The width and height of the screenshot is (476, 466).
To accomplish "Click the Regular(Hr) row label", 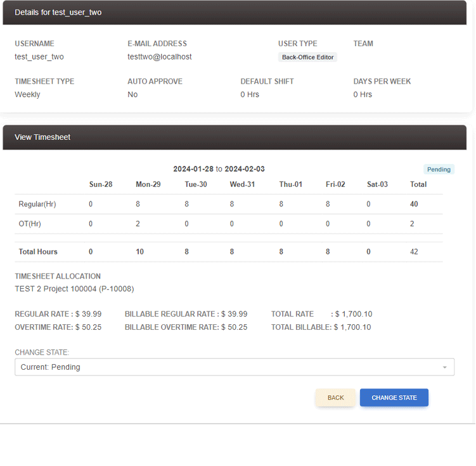I will [x=37, y=204].
